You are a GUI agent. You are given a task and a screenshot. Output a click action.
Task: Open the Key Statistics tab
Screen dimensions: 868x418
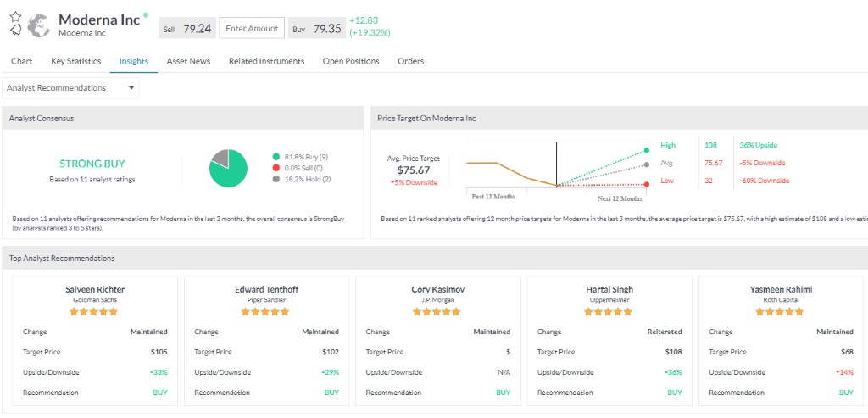pos(75,61)
